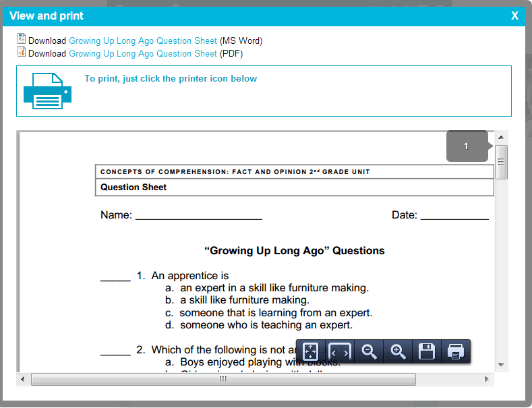Close the View and print dialog
The width and height of the screenshot is (532, 408).
coord(514,16)
